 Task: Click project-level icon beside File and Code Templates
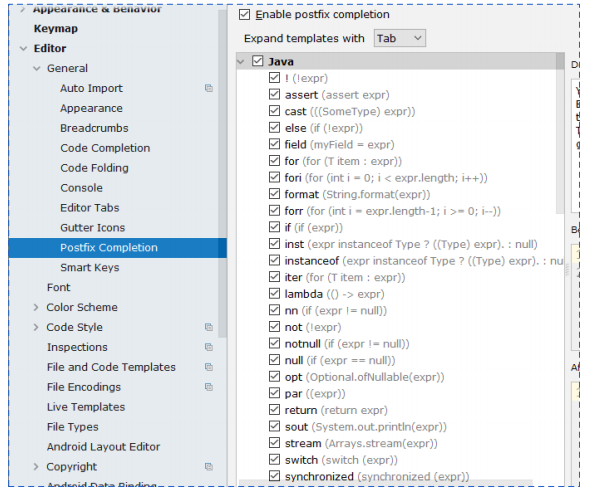click(209, 367)
